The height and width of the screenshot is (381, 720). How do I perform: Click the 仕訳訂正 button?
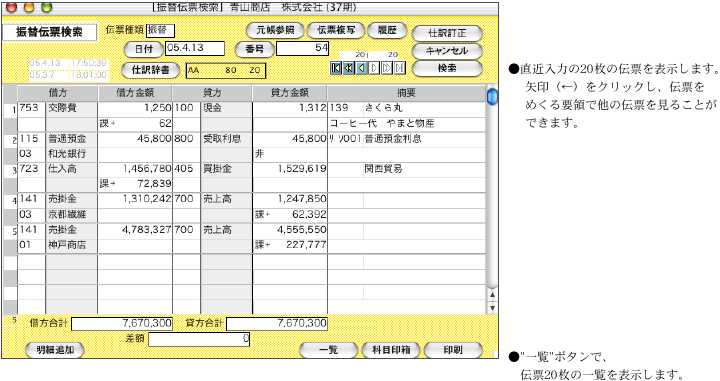(447, 33)
